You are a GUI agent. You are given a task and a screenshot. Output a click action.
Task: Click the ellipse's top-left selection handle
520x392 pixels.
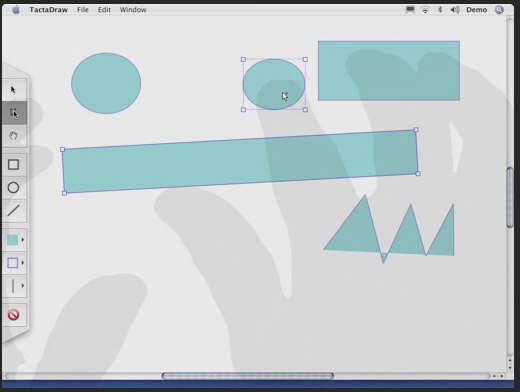(x=243, y=59)
